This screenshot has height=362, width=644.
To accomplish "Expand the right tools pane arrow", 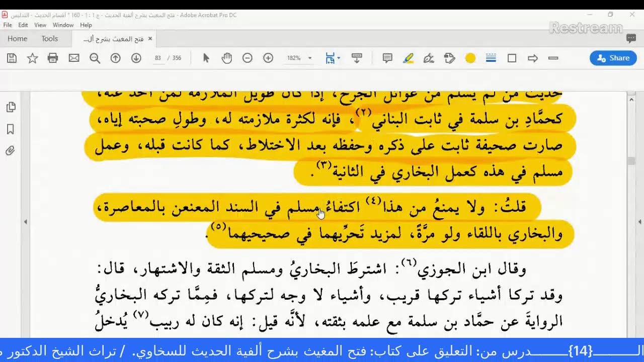I will (640, 222).
